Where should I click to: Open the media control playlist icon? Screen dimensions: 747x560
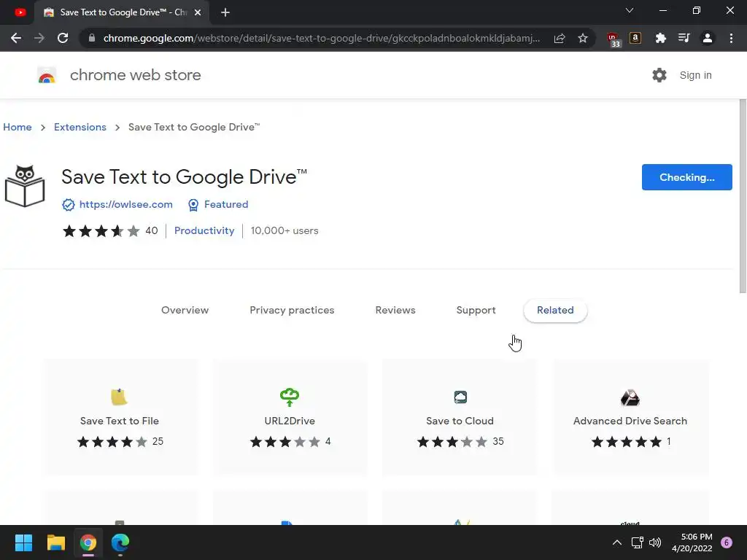pyautogui.click(x=684, y=38)
